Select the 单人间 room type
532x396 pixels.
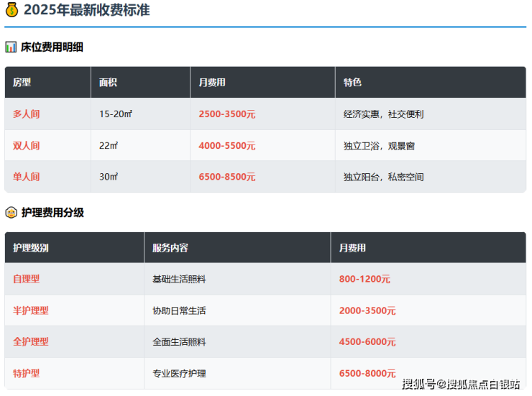[27, 177]
